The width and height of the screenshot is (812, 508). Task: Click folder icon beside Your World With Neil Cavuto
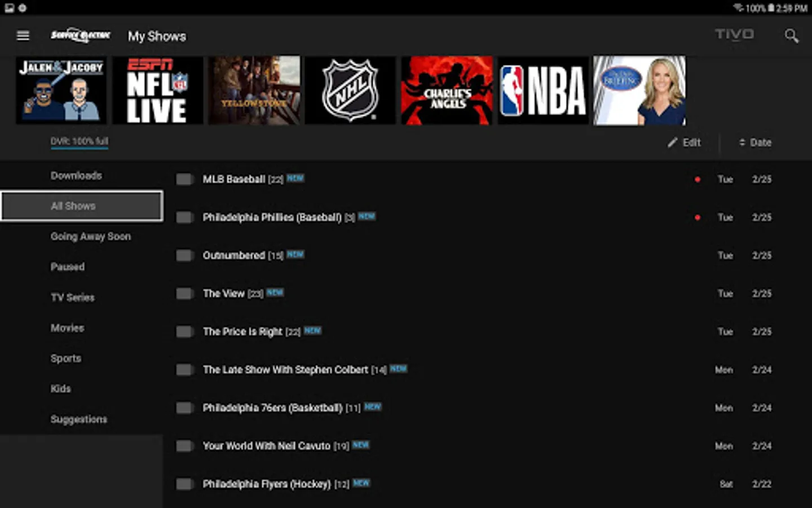coord(184,446)
